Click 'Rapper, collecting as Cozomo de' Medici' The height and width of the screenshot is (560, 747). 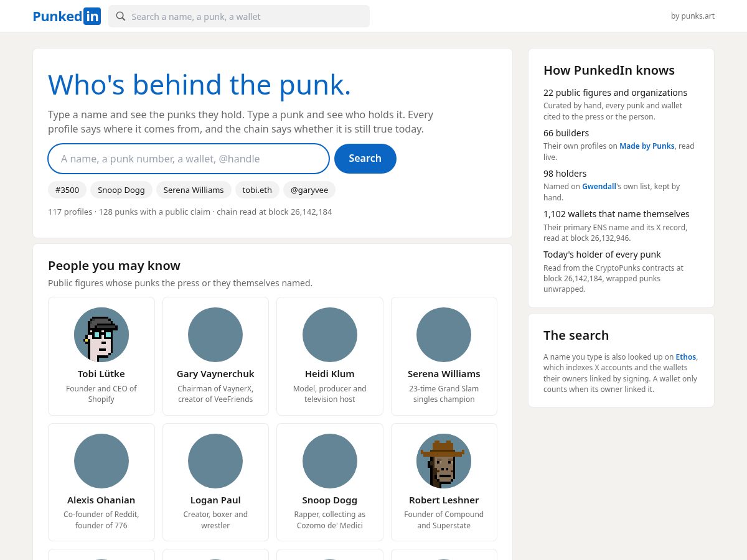330,520
